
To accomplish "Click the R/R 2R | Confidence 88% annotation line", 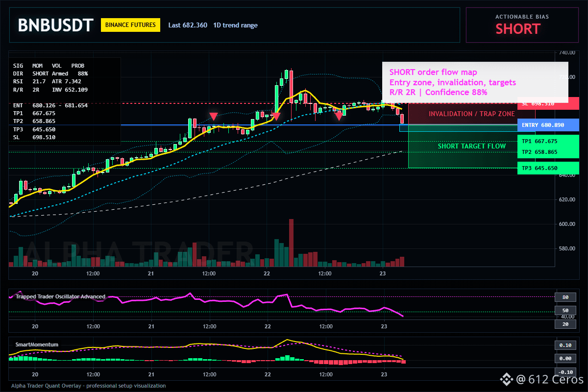I will point(438,92).
